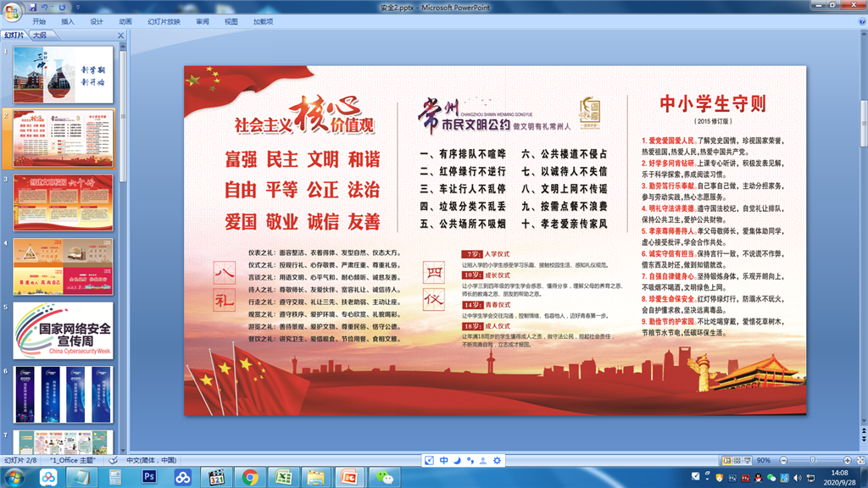
Task: Click the volume speaker tray icon
Action: pyautogui.click(x=798, y=478)
